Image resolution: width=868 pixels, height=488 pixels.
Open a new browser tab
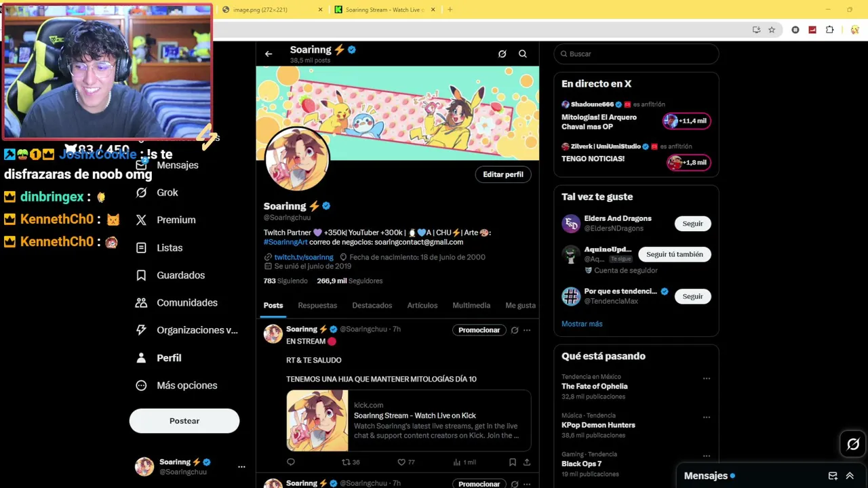point(450,9)
